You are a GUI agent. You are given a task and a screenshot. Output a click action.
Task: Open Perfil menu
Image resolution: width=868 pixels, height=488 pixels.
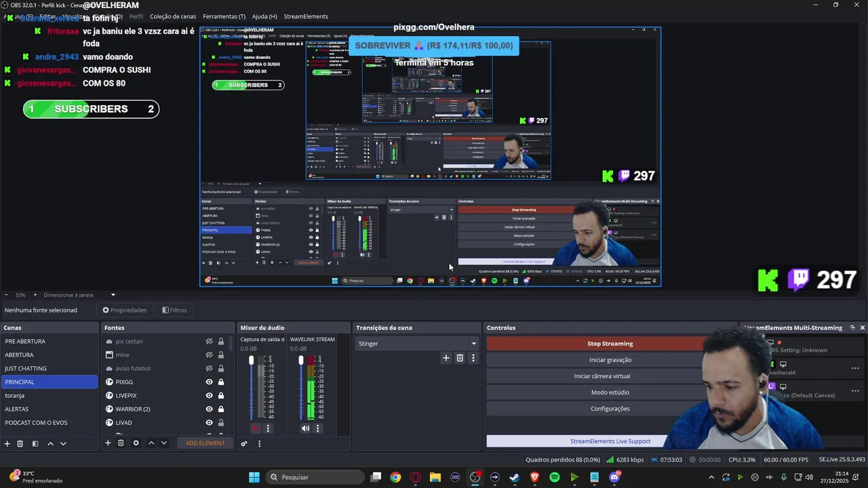click(136, 16)
